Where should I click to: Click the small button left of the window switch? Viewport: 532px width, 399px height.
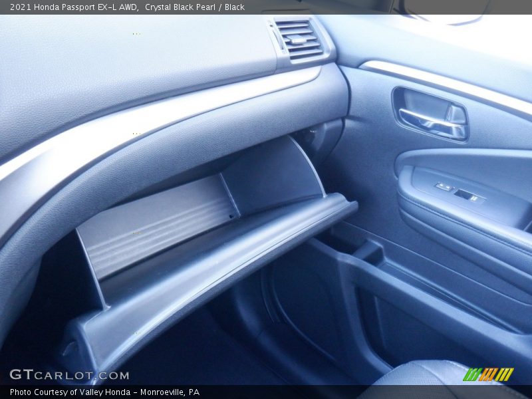443,188
